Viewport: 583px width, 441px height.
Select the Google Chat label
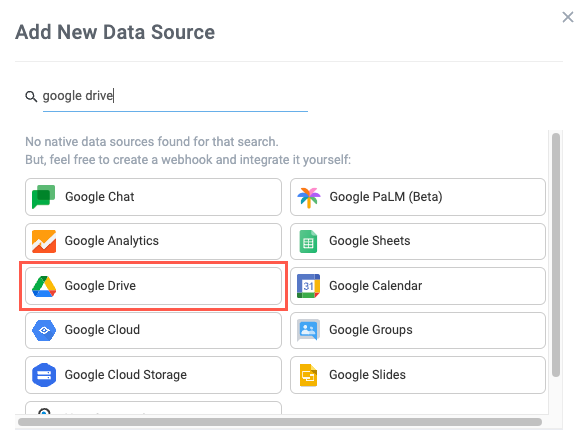[x=100, y=197]
